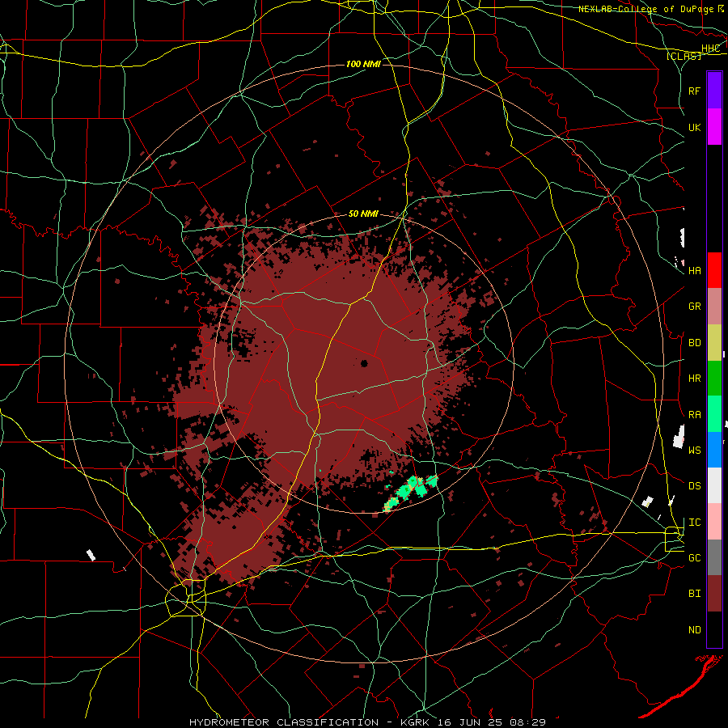This screenshot has width=728, height=728.
Task: Click the "08:29" timestamp
Action: point(529,722)
